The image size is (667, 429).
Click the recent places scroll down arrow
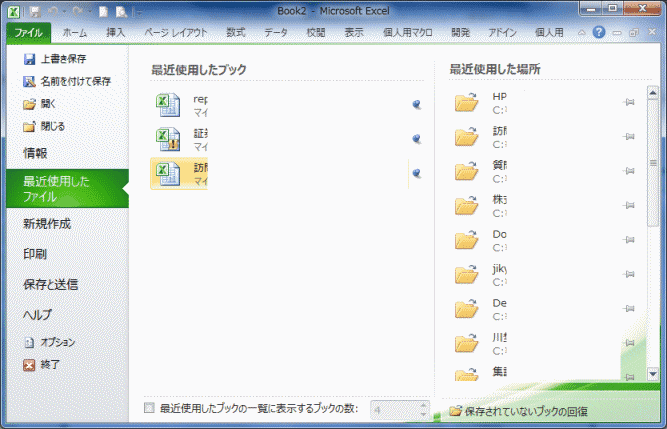tap(653, 374)
